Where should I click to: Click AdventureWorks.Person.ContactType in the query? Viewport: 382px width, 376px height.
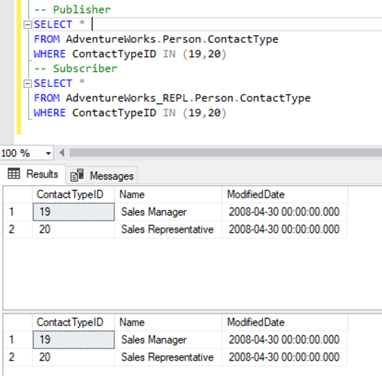pyautogui.click(x=172, y=39)
